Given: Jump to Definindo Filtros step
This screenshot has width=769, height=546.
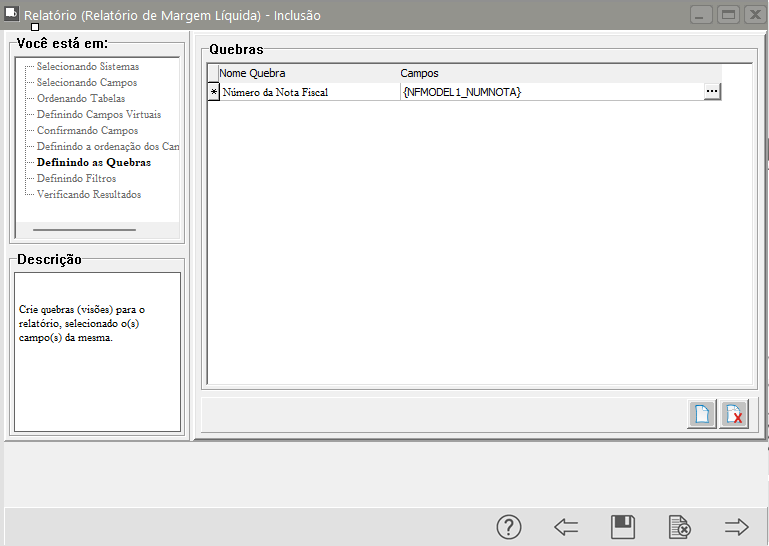Looking at the screenshot, I should tap(76, 178).
